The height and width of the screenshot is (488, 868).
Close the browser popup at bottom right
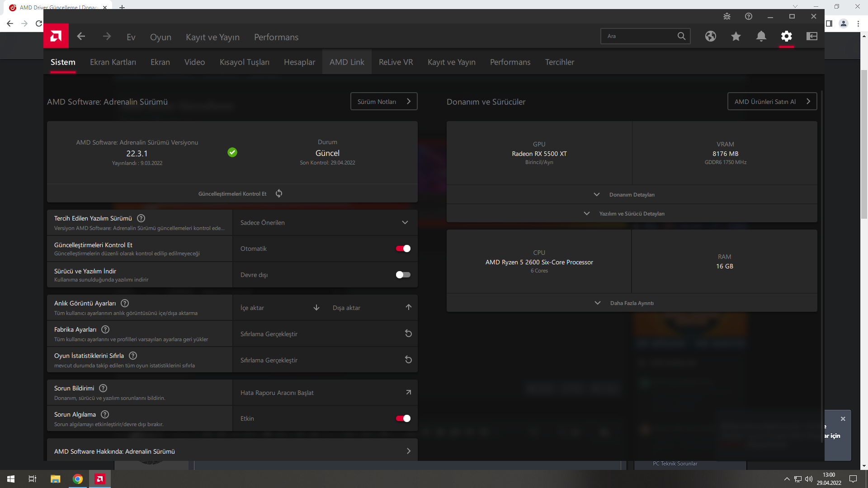tap(843, 419)
